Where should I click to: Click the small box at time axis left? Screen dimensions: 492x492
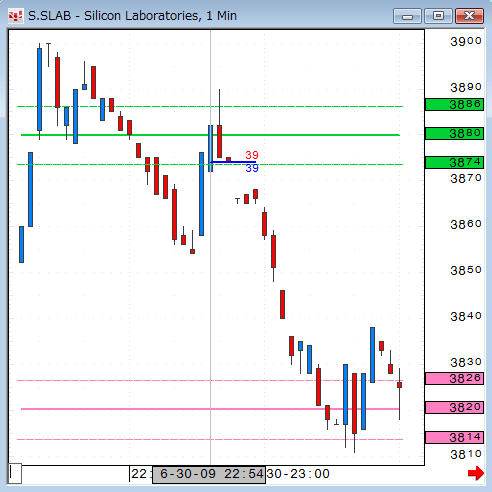tap(15, 473)
